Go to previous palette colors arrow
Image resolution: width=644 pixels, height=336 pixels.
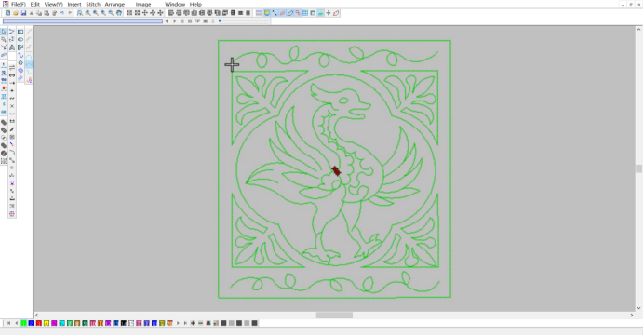(x=17, y=323)
